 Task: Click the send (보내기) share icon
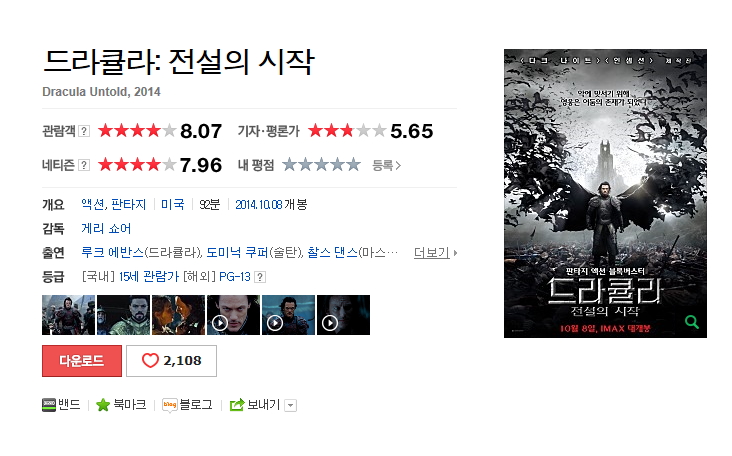[237, 405]
